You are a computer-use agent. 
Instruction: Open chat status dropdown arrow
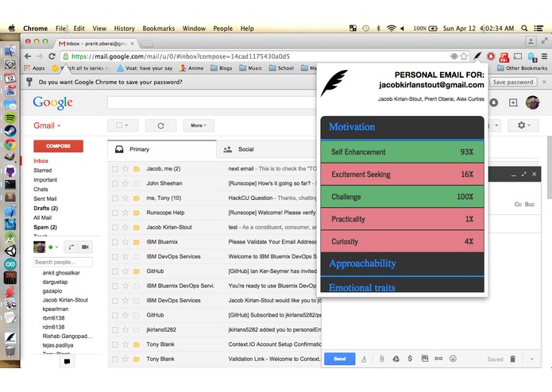[56, 247]
